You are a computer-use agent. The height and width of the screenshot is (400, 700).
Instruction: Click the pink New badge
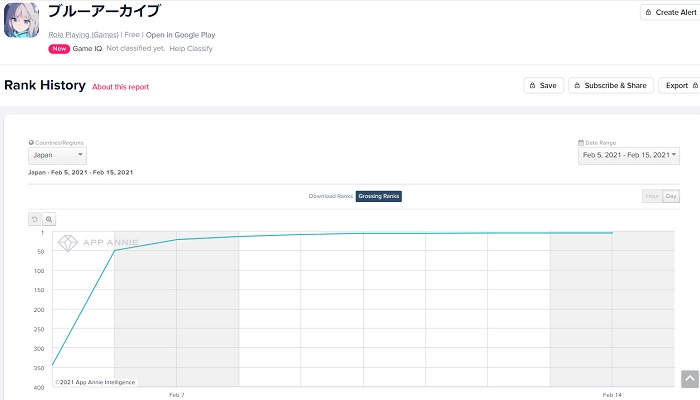[x=59, y=49]
